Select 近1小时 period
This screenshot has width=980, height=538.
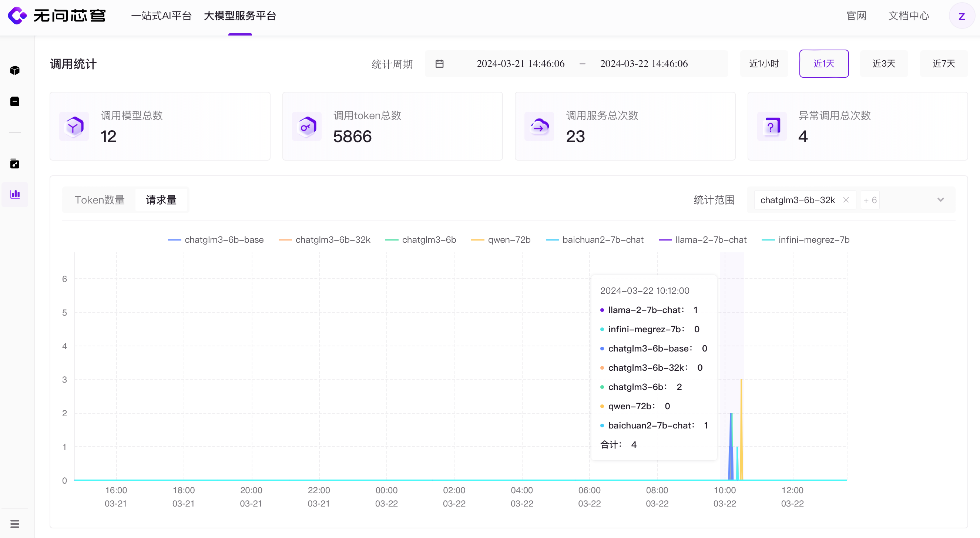(763, 64)
